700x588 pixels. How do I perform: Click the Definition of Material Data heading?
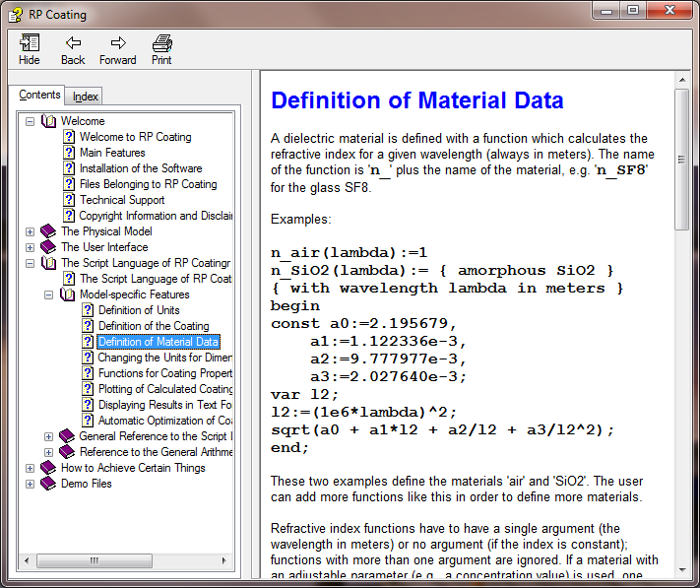[x=417, y=100]
